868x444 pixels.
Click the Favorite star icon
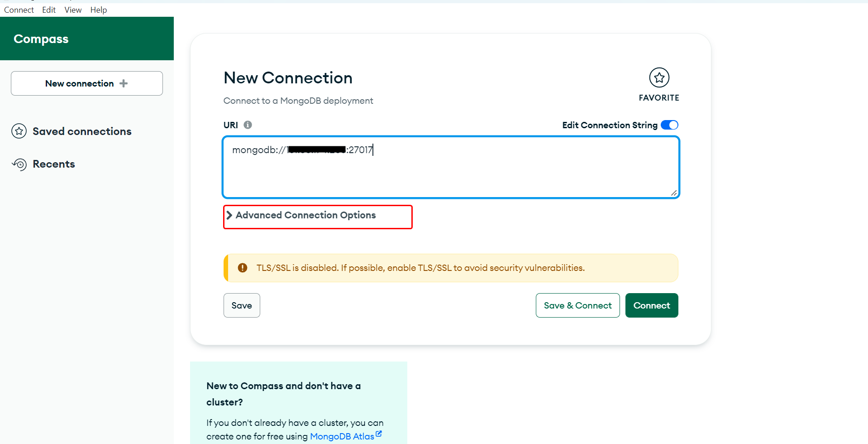coord(659,78)
